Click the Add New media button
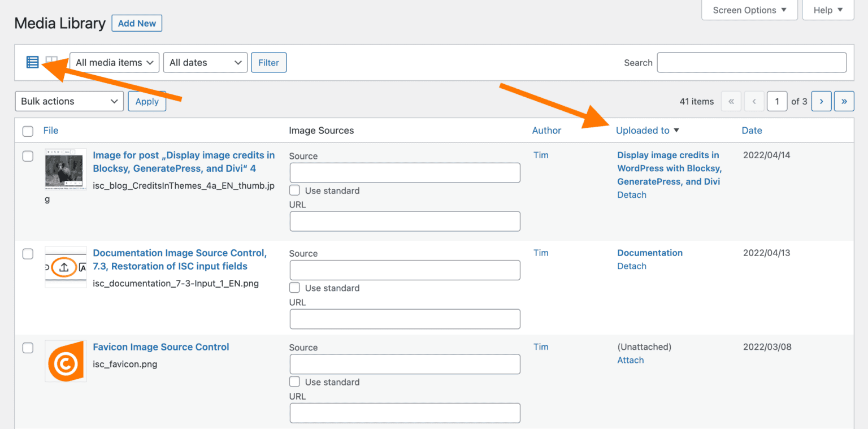 137,23
